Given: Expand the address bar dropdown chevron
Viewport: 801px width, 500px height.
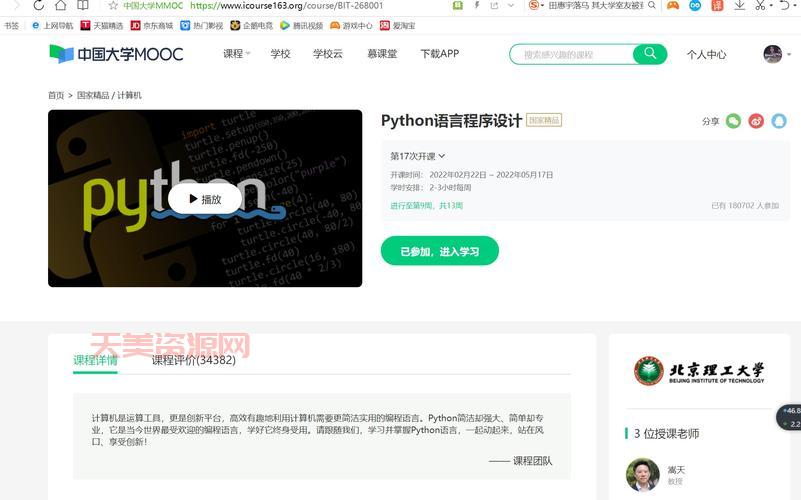Looking at the screenshot, I should pos(511,6).
